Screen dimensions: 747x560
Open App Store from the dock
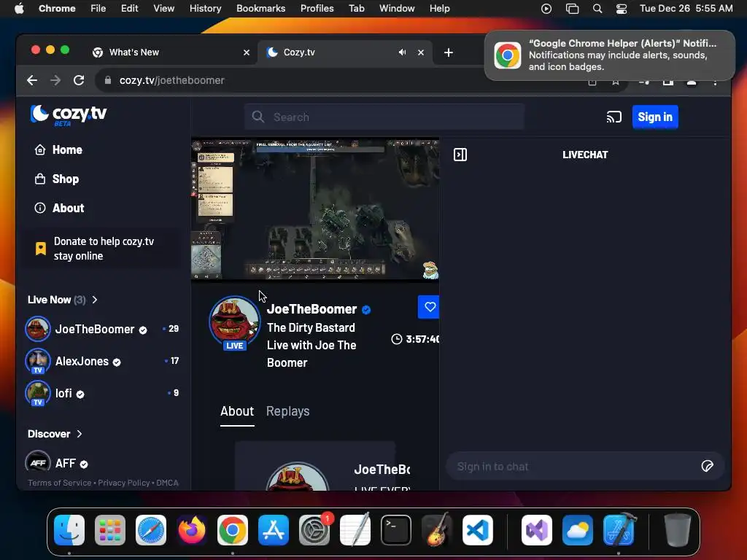point(274,529)
